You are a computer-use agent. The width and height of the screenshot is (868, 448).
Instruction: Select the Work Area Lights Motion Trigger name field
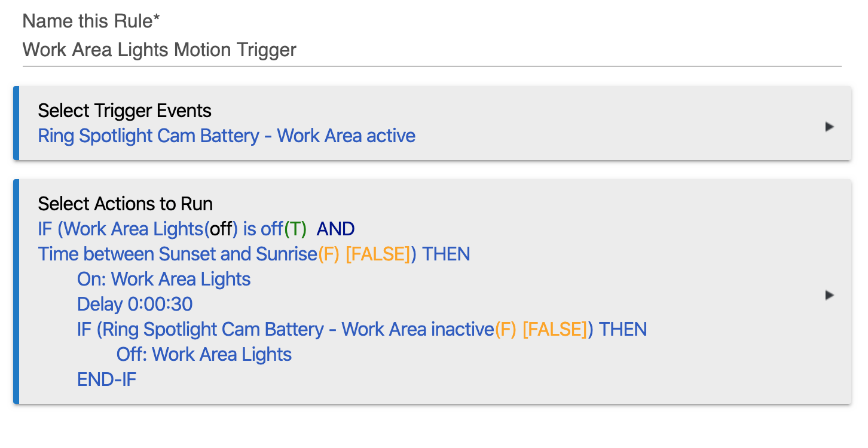click(x=158, y=50)
